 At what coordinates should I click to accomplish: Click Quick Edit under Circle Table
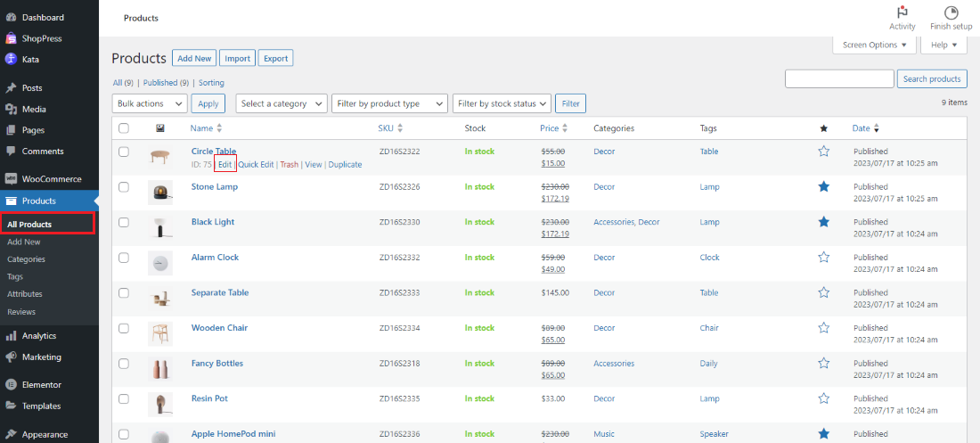[257, 165]
